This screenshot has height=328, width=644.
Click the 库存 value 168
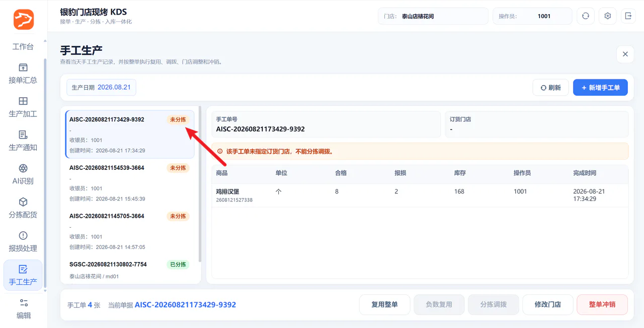click(459, 191)
